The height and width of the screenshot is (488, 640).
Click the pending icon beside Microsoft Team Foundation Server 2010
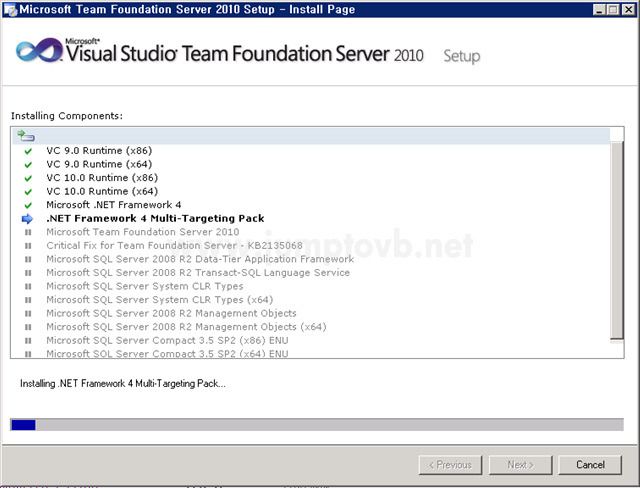[x=28, y=233]
